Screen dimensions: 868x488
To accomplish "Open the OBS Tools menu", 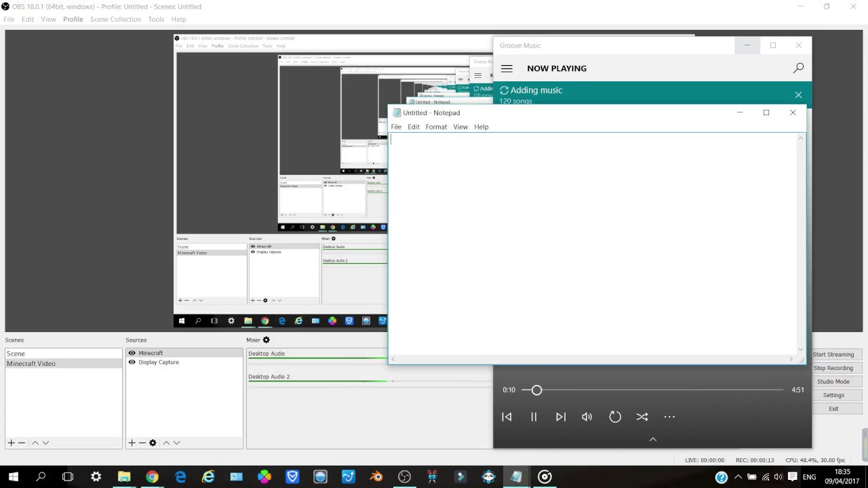I will coord(156,19).
